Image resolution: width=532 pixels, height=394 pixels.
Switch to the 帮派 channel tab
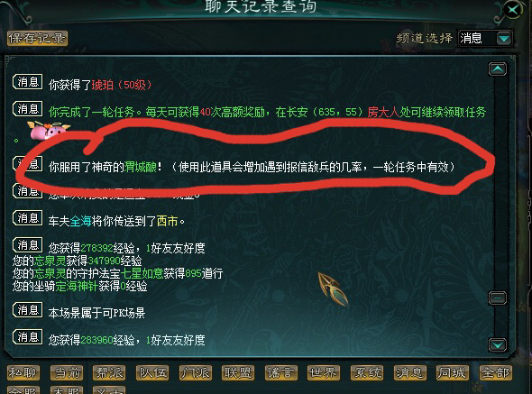(x=109, y=373)
